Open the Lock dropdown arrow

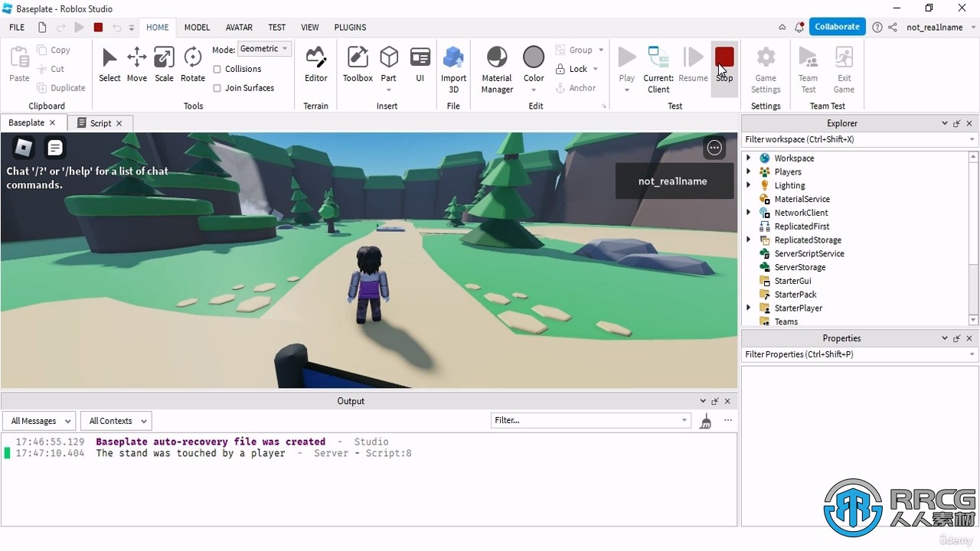tap(596, 69)
